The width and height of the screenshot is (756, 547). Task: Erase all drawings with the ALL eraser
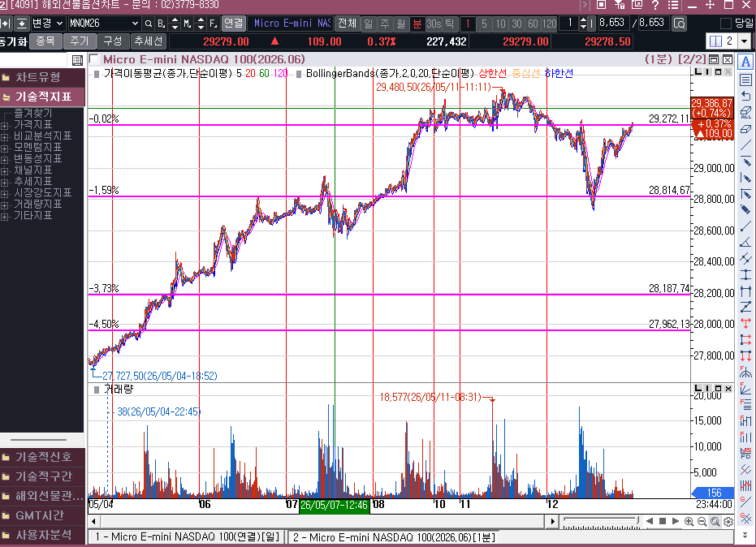click(745, 112)
